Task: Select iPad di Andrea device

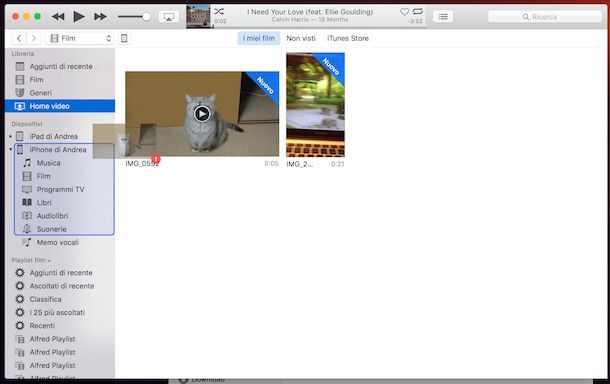Action: click(54, 137)
